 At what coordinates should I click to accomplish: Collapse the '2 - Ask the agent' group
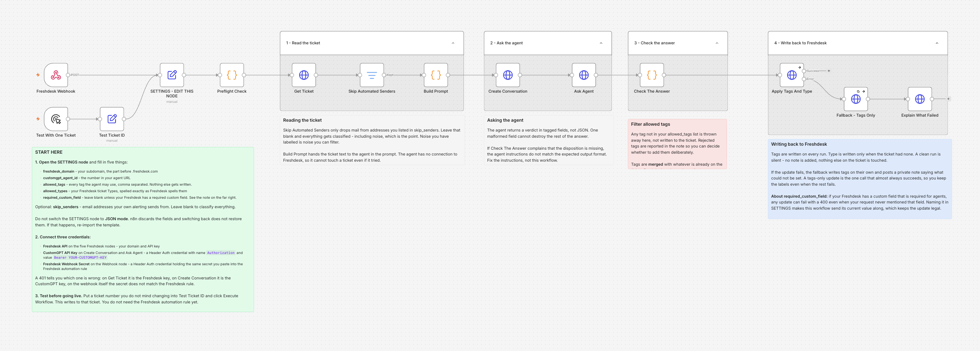pos(601,43)
